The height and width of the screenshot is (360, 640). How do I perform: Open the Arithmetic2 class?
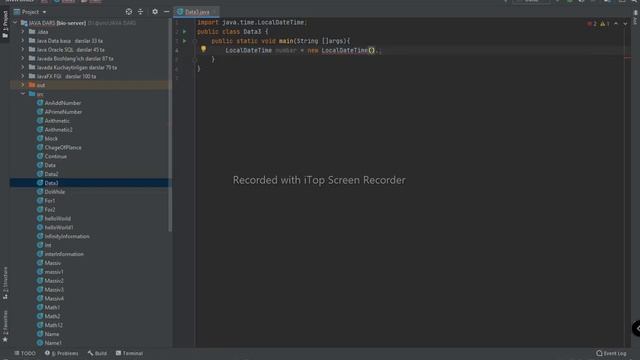coord(54,130)
